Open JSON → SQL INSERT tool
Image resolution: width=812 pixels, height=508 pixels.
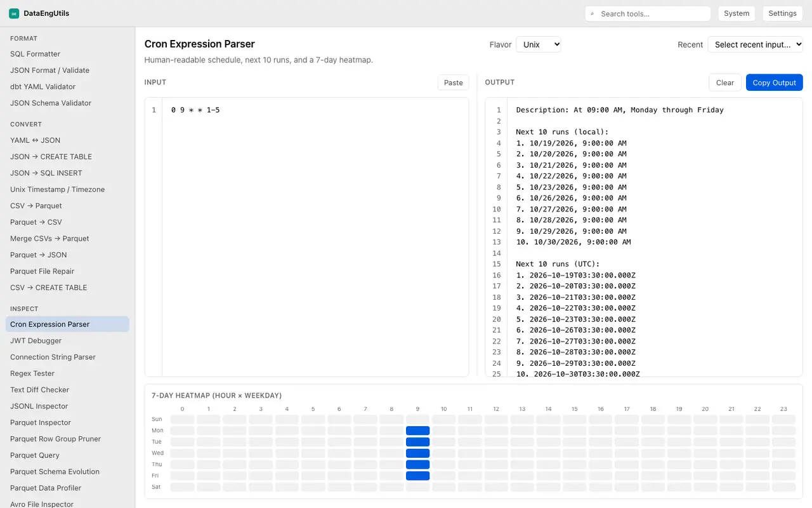pyautogui.click(x=67, y=173)
